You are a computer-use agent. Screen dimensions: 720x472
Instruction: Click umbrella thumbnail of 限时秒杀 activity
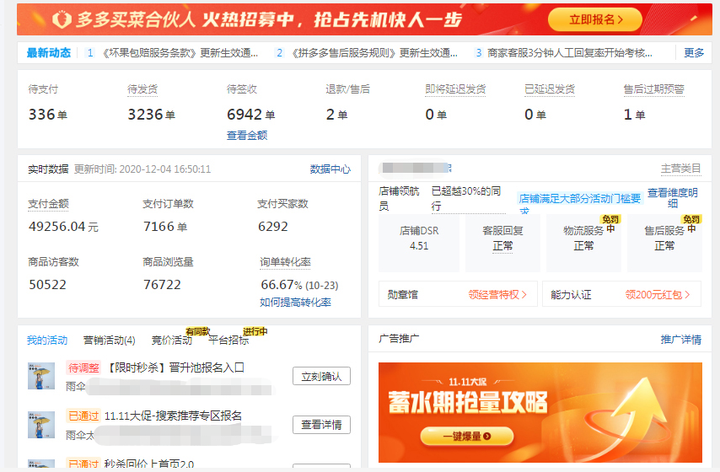pos(41,376)
